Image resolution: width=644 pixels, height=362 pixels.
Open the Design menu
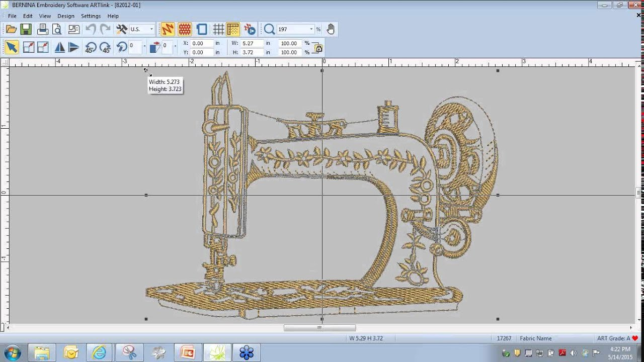coord(65,16)
